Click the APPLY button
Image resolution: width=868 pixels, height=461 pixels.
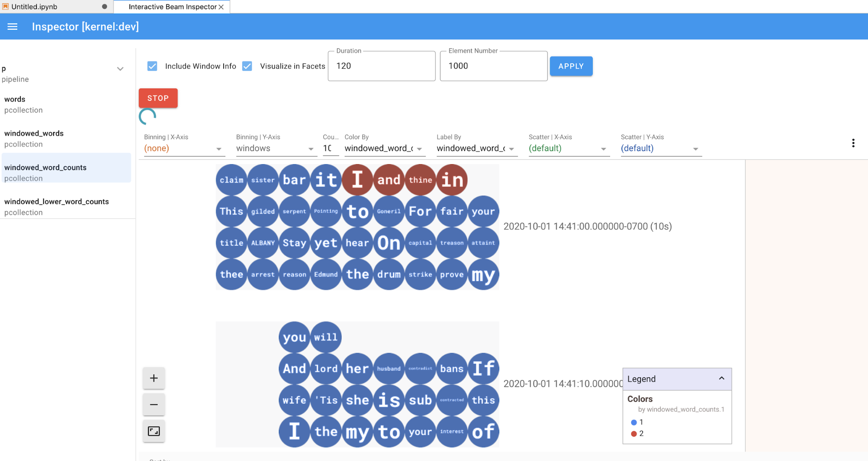coord(571,66)
